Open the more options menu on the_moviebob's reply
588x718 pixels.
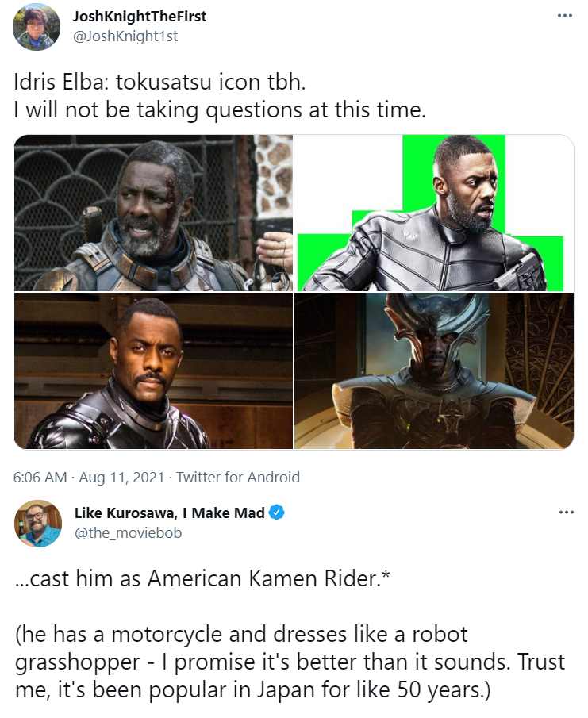pos(566,512)
